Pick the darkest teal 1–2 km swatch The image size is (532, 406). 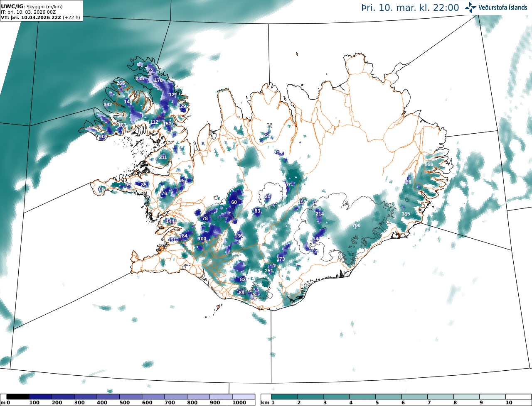click(285, 397)
